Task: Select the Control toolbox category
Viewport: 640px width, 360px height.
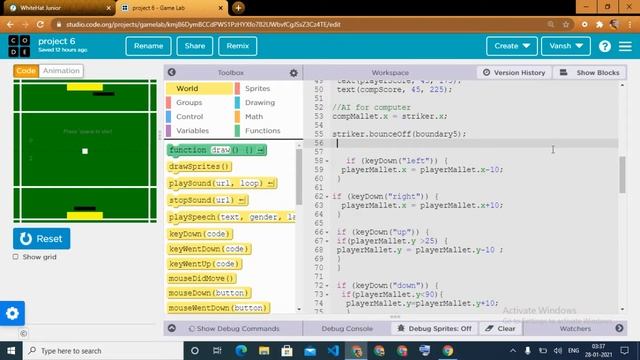Action: 199,117
